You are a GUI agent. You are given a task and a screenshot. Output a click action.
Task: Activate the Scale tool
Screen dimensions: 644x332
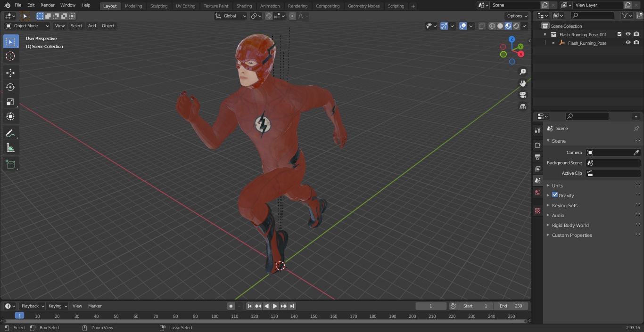pyautogui.click(x=10, y=102)
